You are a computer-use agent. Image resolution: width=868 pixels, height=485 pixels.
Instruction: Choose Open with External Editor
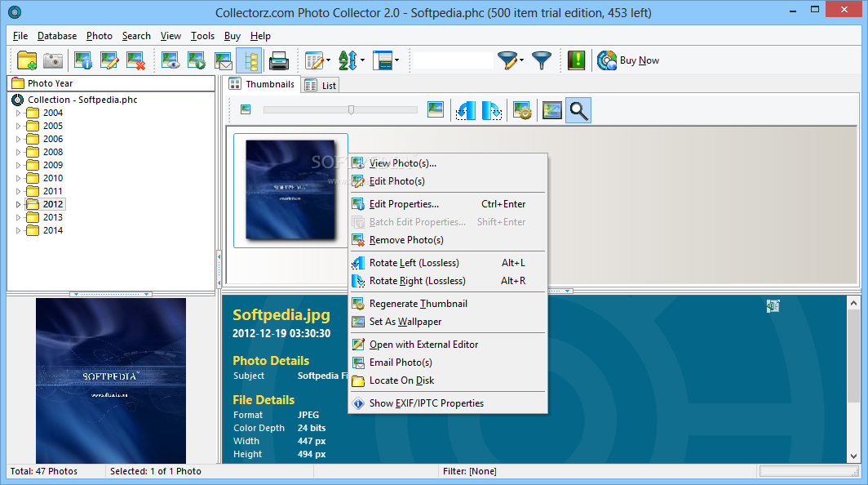tap(447, 345)
